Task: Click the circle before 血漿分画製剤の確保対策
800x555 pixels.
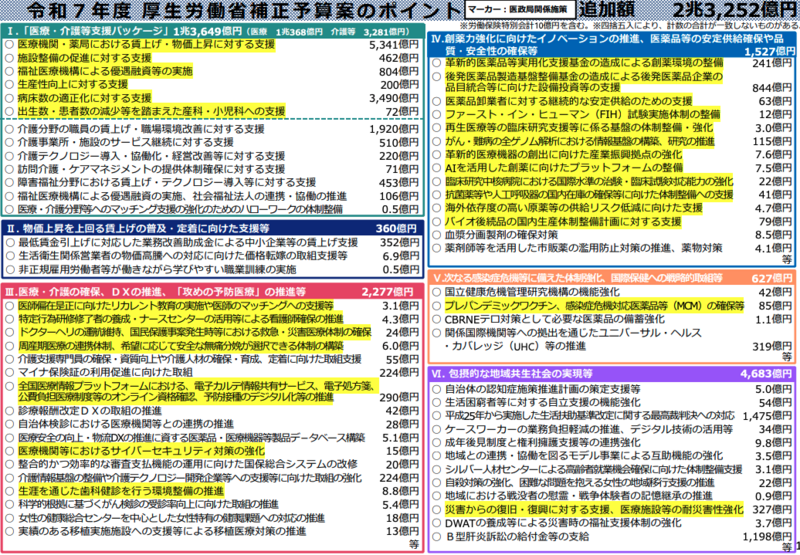Action: point(436,234)
